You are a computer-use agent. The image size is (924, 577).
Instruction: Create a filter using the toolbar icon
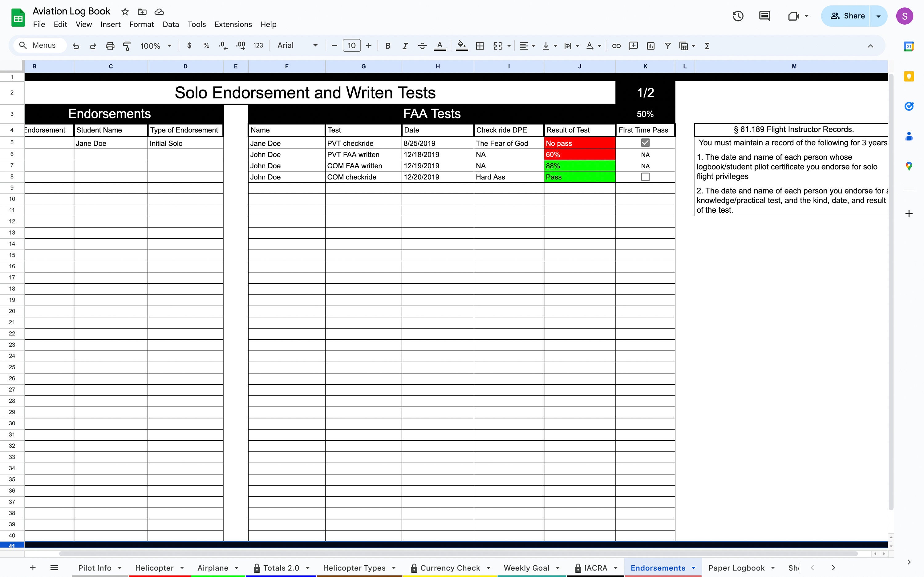tap(667, 46)
